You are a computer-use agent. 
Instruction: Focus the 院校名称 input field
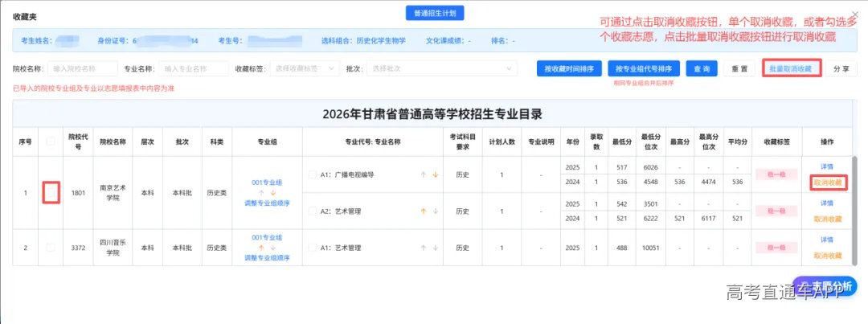coord(83,68)
